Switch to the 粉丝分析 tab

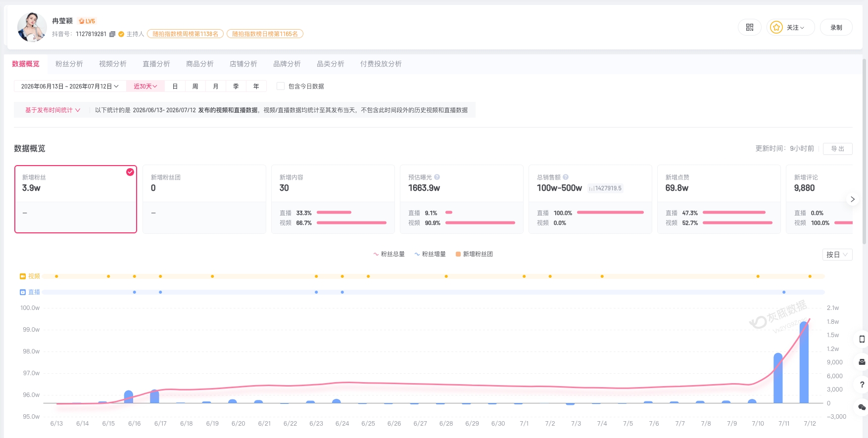point(69,64)
